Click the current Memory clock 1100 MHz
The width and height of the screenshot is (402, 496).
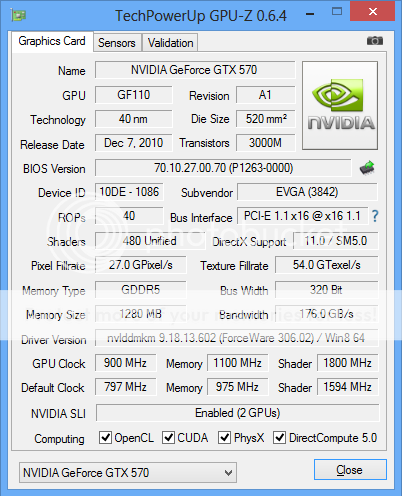(237, 363)
